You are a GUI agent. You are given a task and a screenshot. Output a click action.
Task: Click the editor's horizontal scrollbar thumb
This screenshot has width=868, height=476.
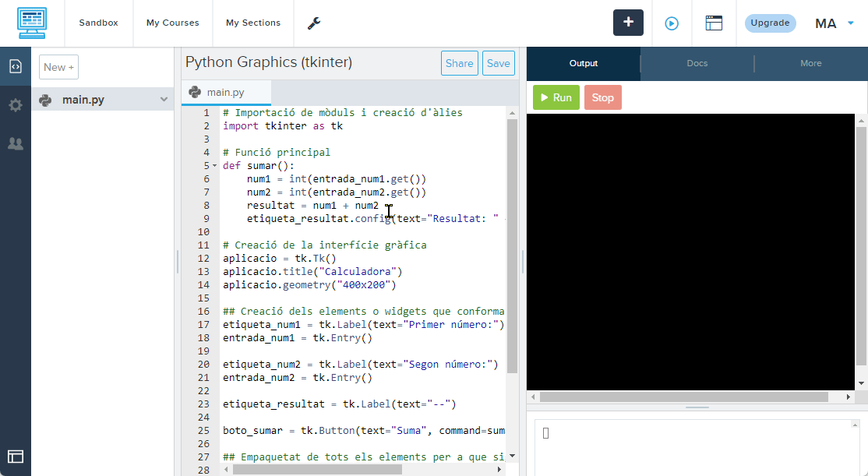click(316, 469)
